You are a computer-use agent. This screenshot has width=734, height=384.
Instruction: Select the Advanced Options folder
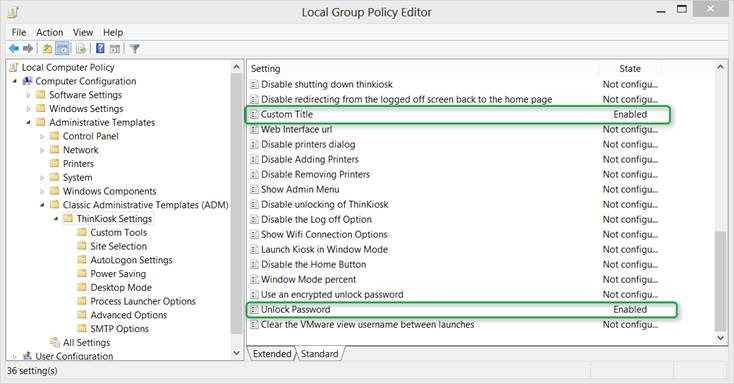point(128,315)
